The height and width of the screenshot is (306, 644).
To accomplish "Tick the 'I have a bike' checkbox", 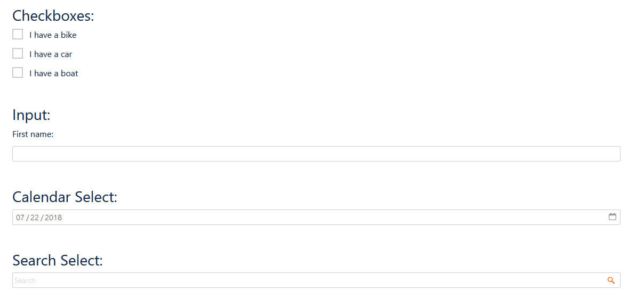I will coord(18,34).
